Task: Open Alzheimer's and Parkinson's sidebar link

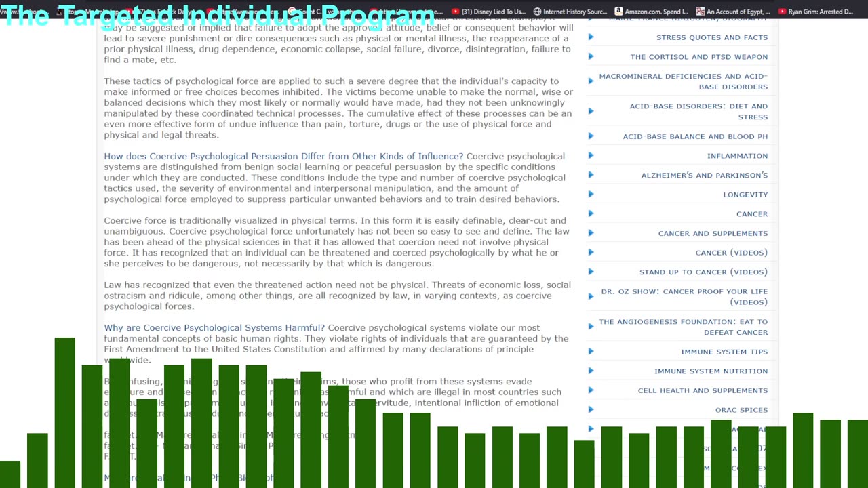Action: click(705, 175)
